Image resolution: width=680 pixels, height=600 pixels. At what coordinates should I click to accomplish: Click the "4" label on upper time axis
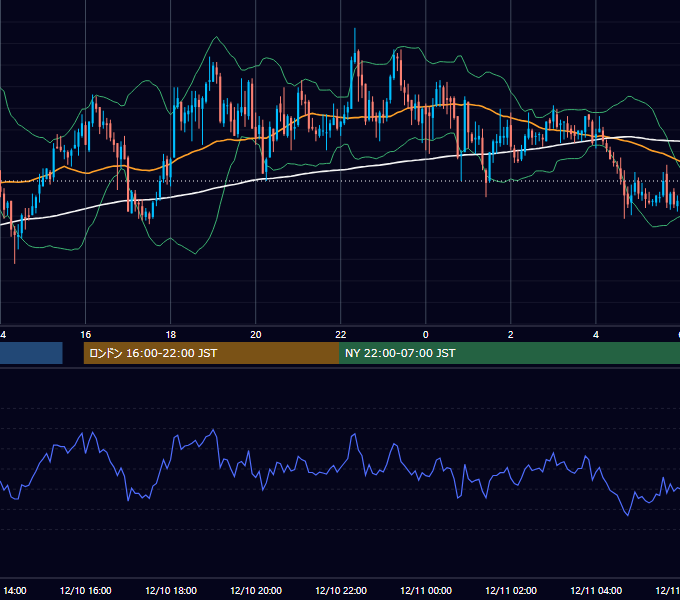coord(596,334)
